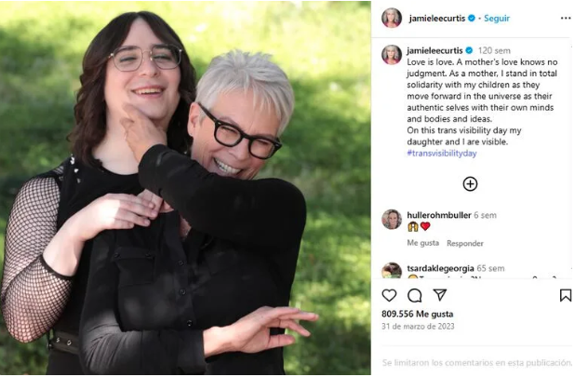Click the verified badge beside the header username
This screenshot has height=377, width=588.
click(472, 18)
